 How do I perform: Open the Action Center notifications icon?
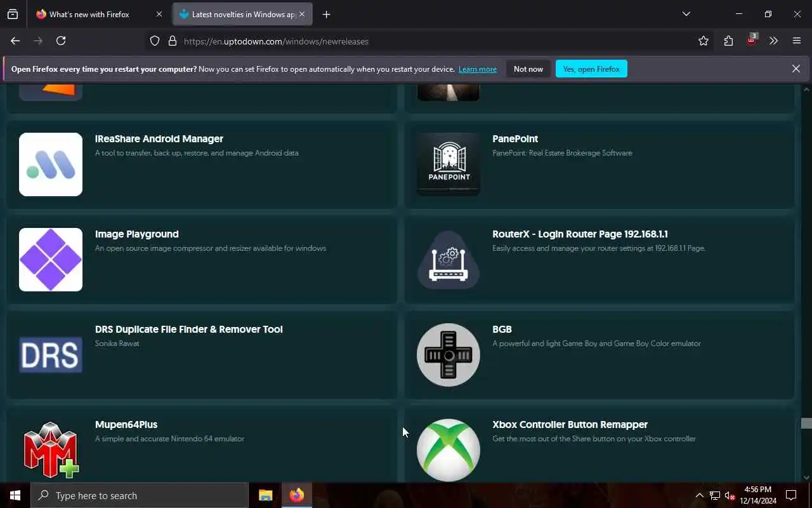coord(791,495)
